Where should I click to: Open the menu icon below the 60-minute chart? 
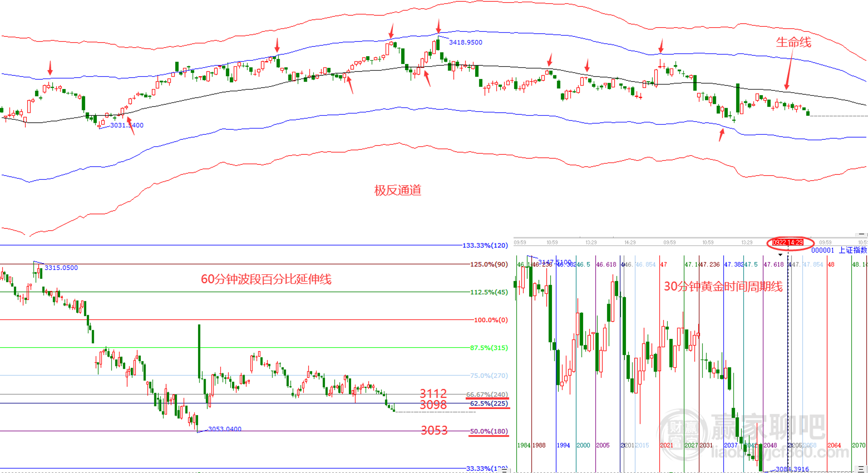[x=504, y=470]
